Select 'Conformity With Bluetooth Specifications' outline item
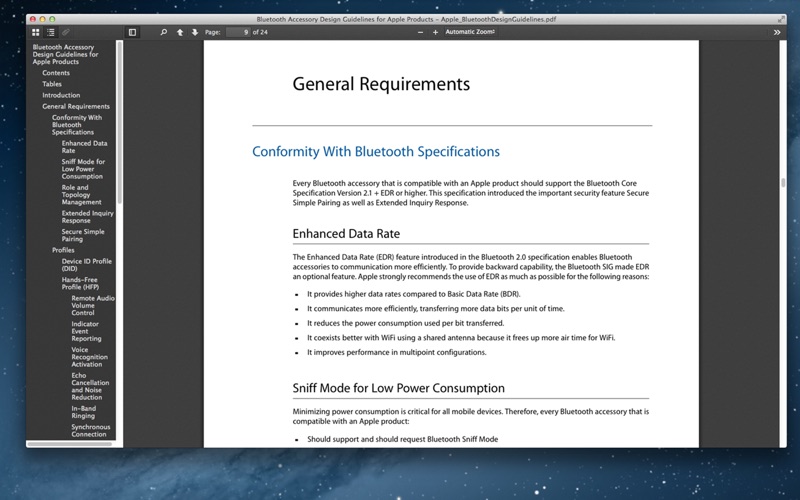 77,124
